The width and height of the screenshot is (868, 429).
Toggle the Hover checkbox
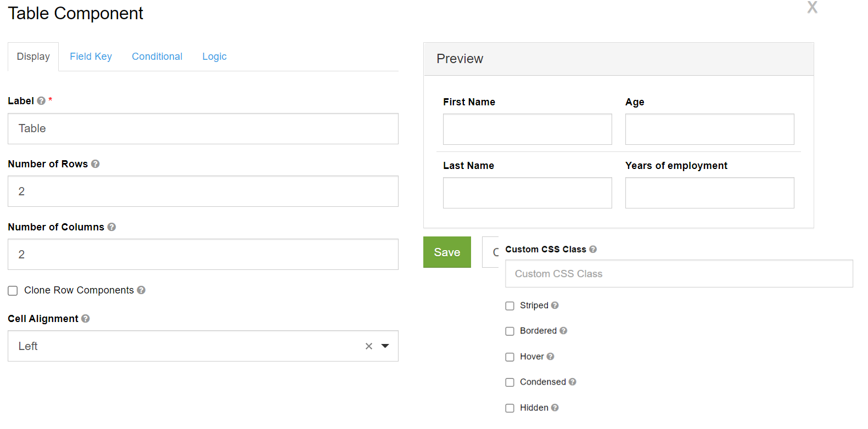(x=510, y=357)
